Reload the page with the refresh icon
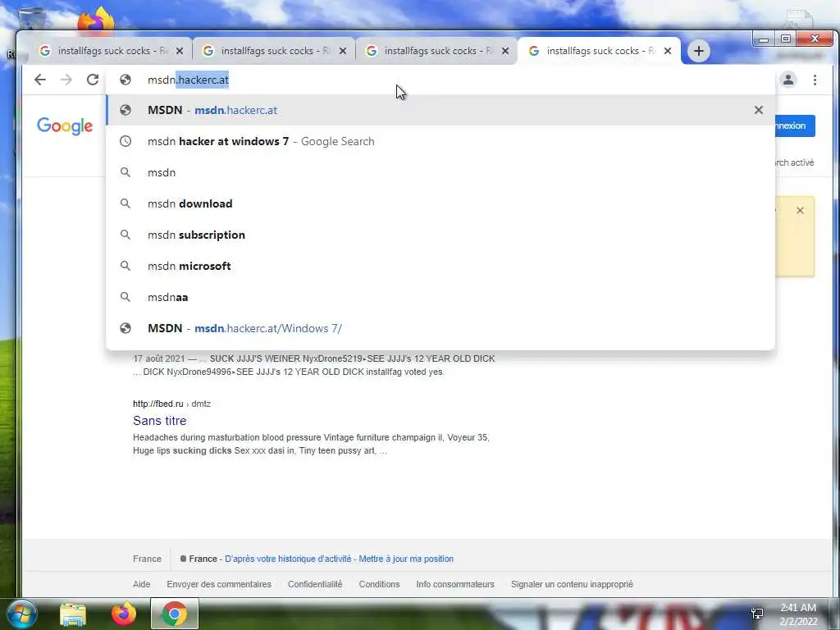The height and width of the screenshot is (630, 840). [x=93, y=80]
